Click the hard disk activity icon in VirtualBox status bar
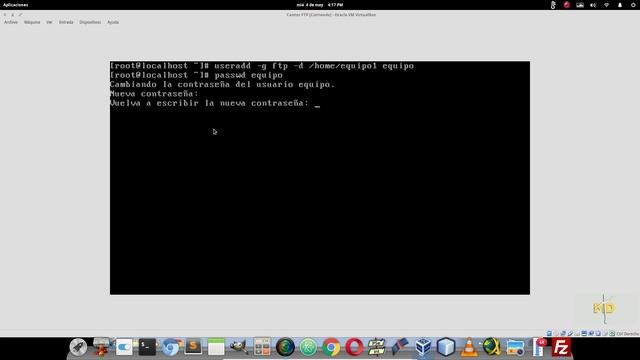Viewport: 640px width, 360px height. [x=549, y=333]
